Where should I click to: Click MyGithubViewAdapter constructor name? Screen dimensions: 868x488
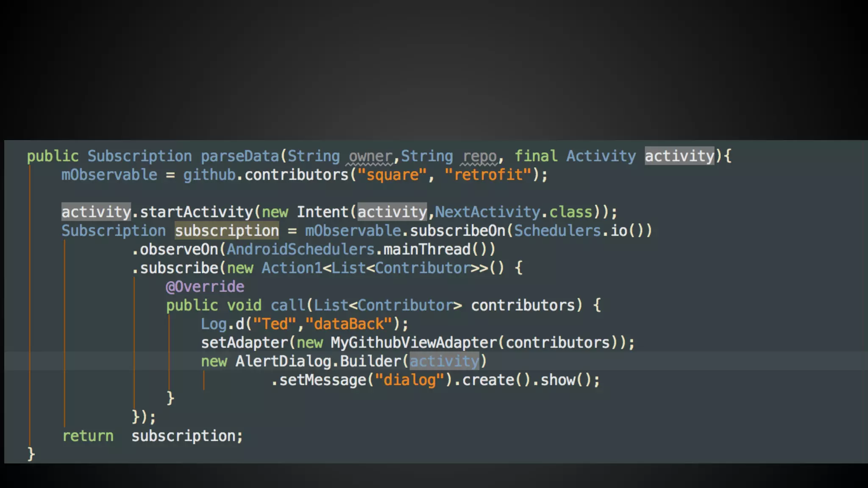[413, 343]
